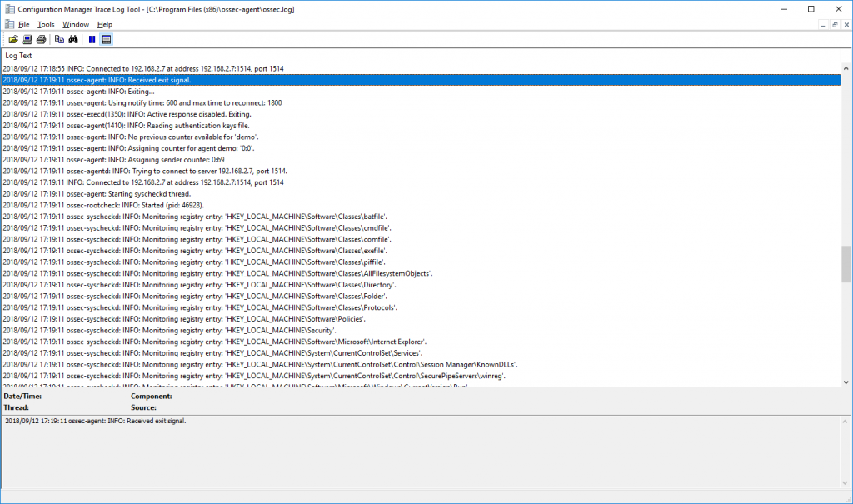The width and height of the screenshot is (853, 504).
Task: Open the Tools menu
Action: pyautogui.click(x=46, y=24)
